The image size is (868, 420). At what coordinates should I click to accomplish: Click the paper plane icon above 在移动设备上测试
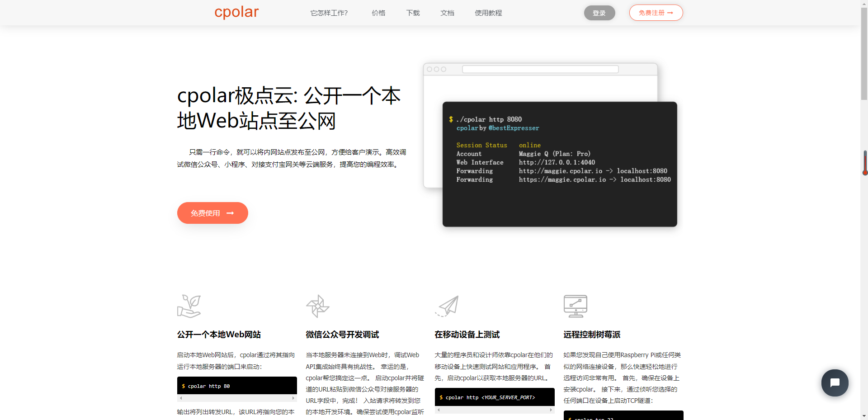pyautogui.click(x=447, y=306)
